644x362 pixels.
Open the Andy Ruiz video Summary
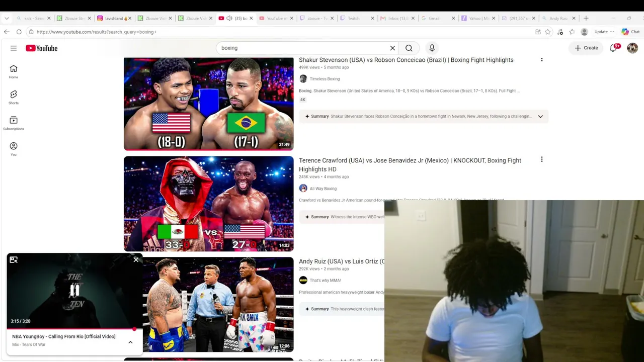(342, 309)
